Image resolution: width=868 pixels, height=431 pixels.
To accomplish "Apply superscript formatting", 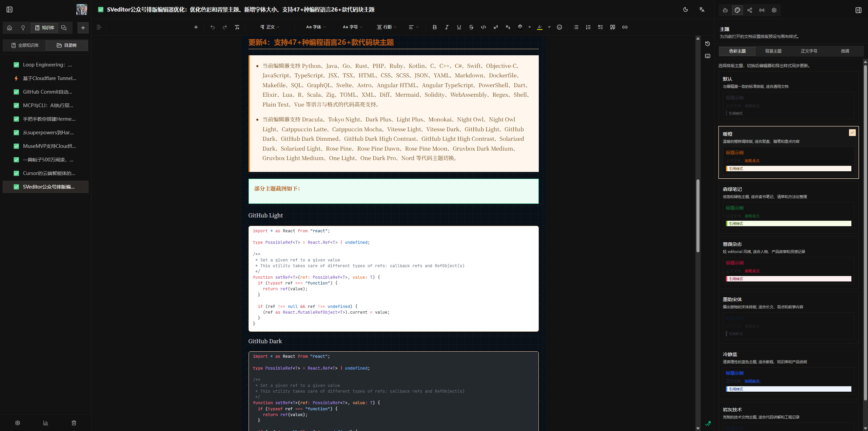I will coord(496,27).
